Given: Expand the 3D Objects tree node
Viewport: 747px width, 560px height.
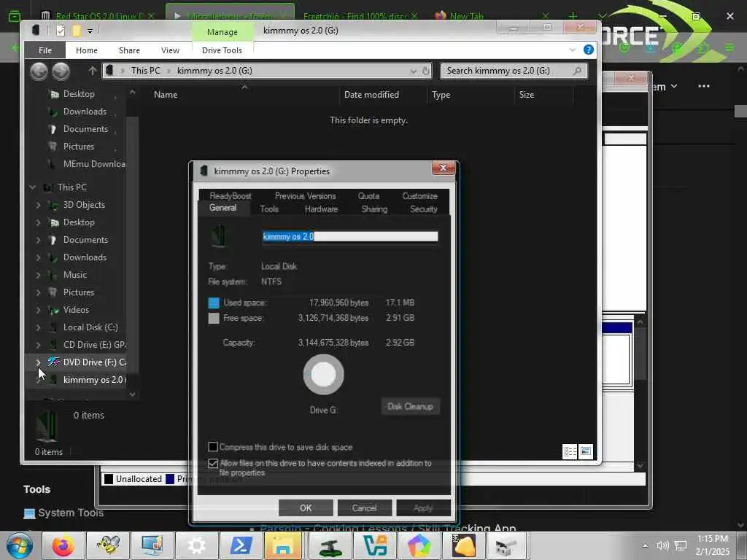Looking at the screenshot, I should pos(38,205).
